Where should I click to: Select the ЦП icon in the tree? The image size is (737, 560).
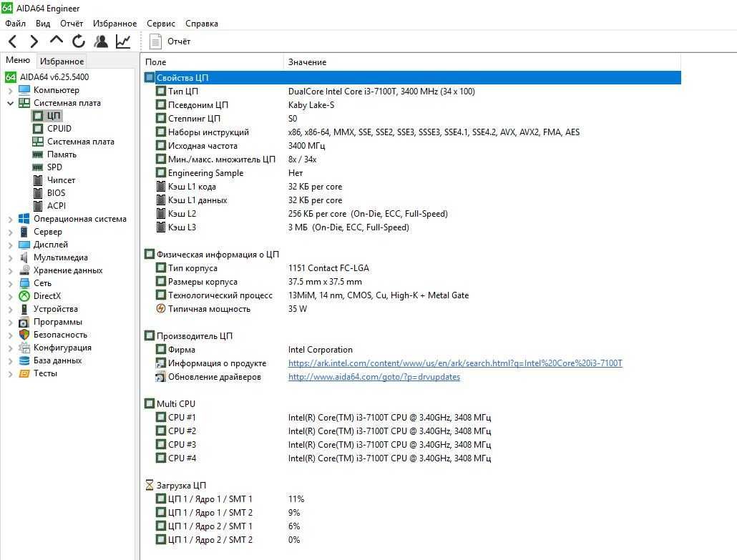tap(38, 116)
